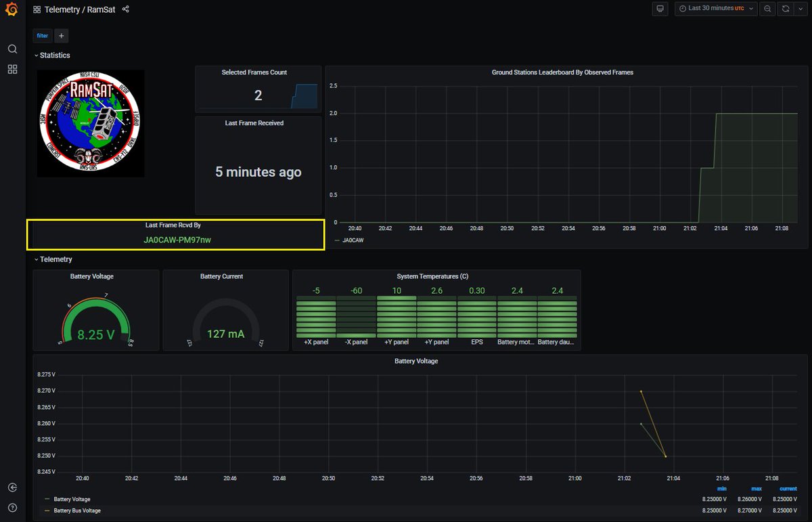The width and height of the screenshot is (812, 522).
Task: Open the Dashboards icon in the left sidebar
Action: (12, 69)
